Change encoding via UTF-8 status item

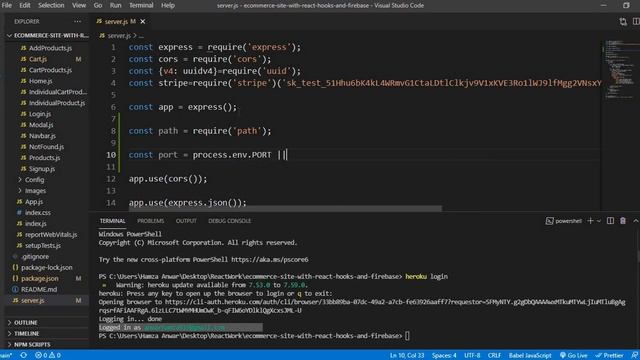coord(472,356)
